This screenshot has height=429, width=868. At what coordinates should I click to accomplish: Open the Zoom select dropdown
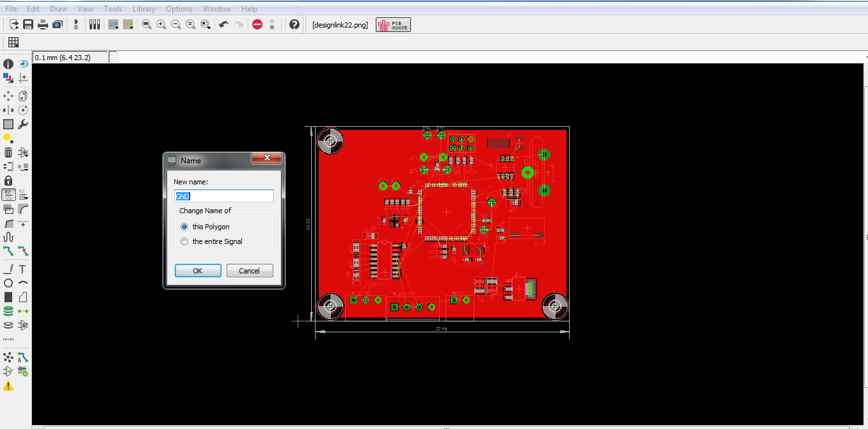(x=205, y=24)
